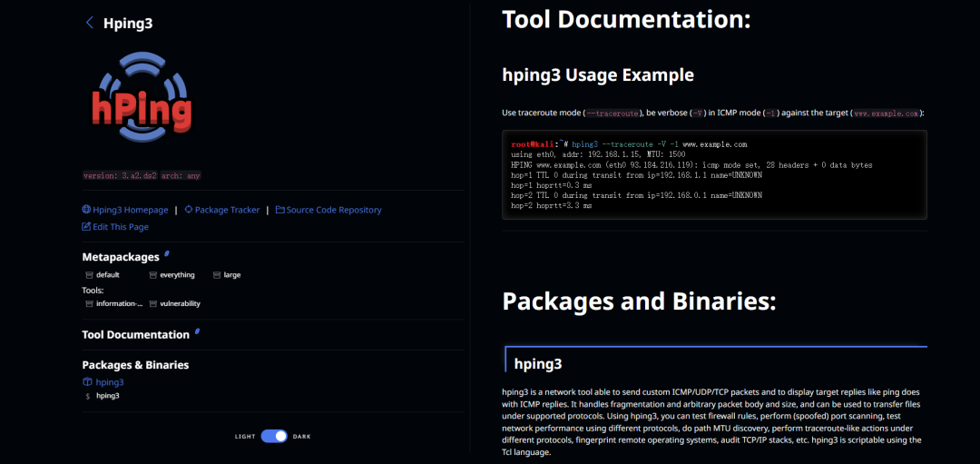980x464 pixels.
Task: Click the anchor icon next to Metapackages
Action: (x=166, y=254)
